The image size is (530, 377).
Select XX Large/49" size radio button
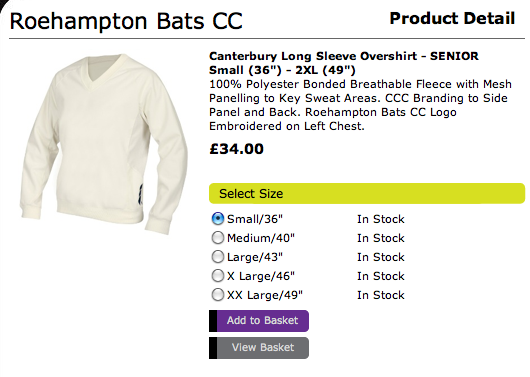point(218,294)
